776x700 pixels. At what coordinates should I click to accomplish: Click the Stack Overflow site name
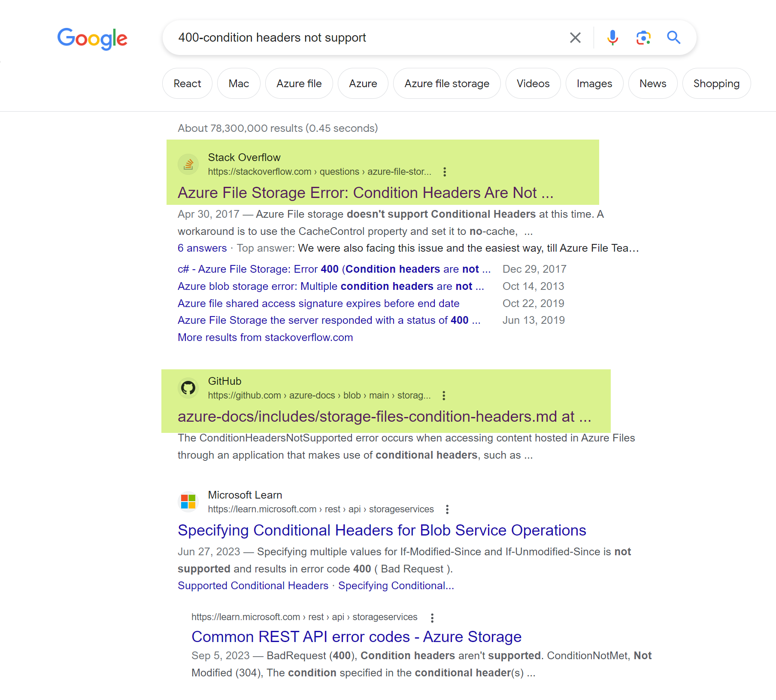[244, 158]
